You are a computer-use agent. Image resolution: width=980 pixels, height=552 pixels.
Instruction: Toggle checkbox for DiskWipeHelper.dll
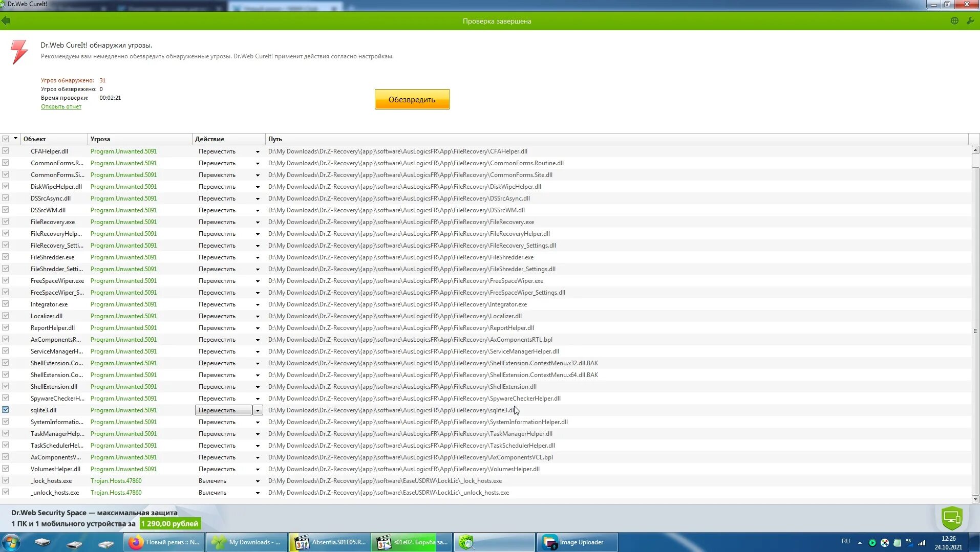pos(6,186)
